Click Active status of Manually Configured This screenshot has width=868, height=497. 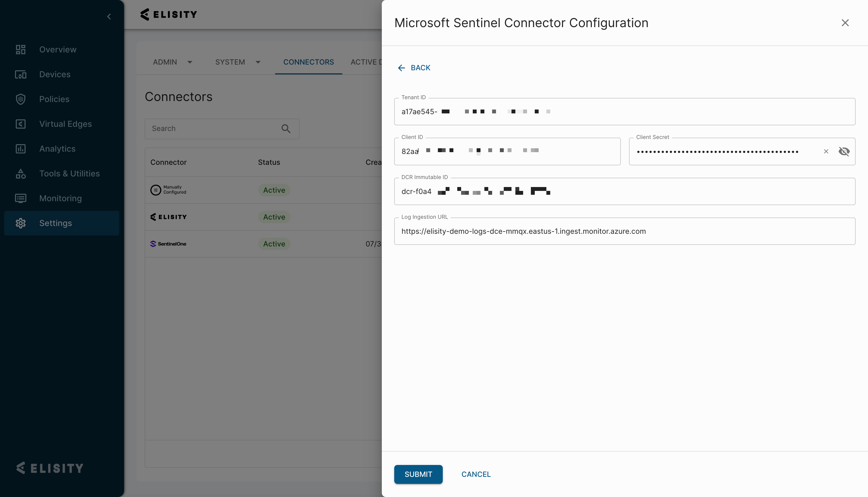pyautogui.click(x=274, y=190)
